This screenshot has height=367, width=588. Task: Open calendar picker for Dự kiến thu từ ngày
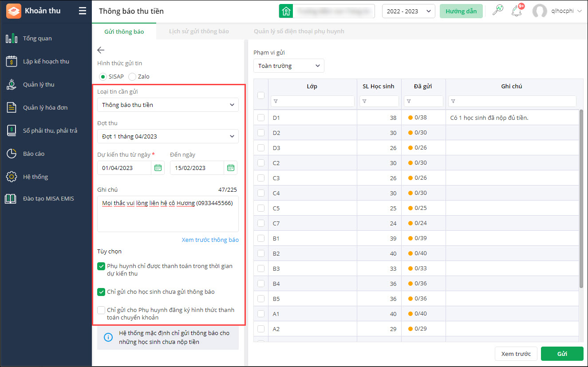tap(158, 168)
